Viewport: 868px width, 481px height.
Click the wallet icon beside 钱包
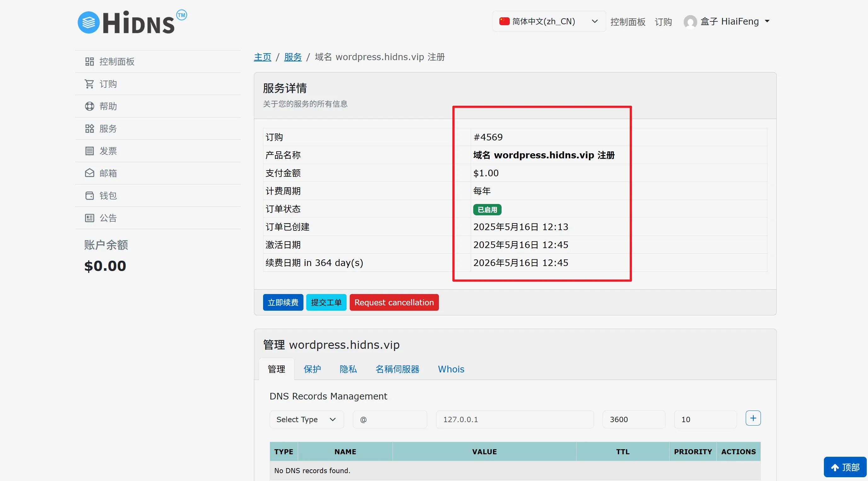point(89,195)
